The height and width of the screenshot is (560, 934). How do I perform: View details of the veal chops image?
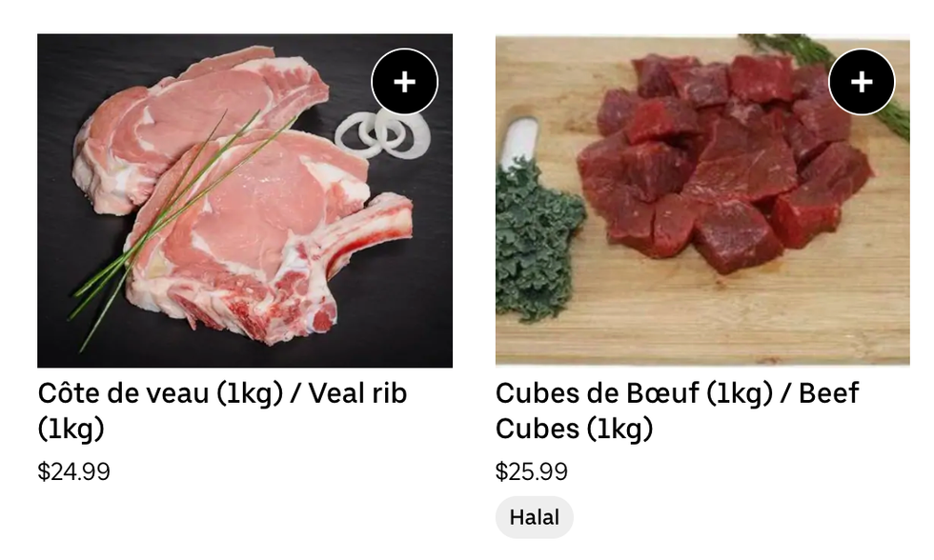[x=245, y=202]
